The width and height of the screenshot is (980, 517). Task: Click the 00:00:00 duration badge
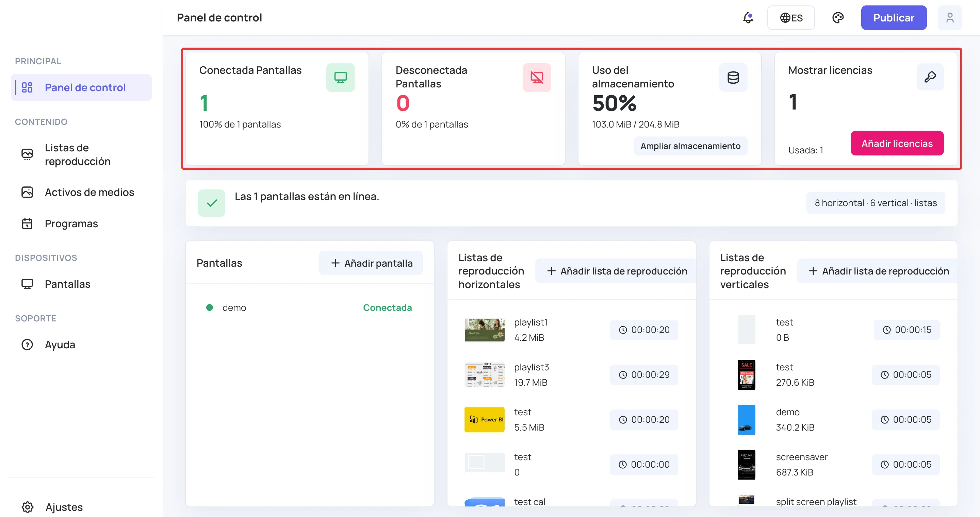click(644, 465)
